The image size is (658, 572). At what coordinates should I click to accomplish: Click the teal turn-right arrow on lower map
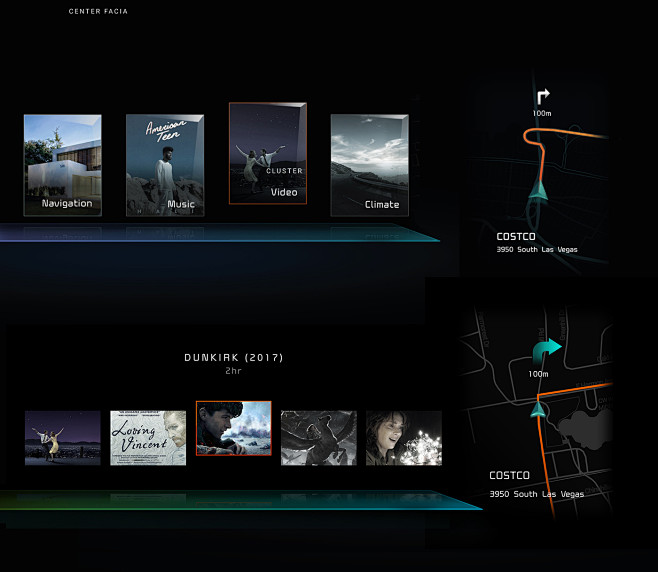(547, 350)
